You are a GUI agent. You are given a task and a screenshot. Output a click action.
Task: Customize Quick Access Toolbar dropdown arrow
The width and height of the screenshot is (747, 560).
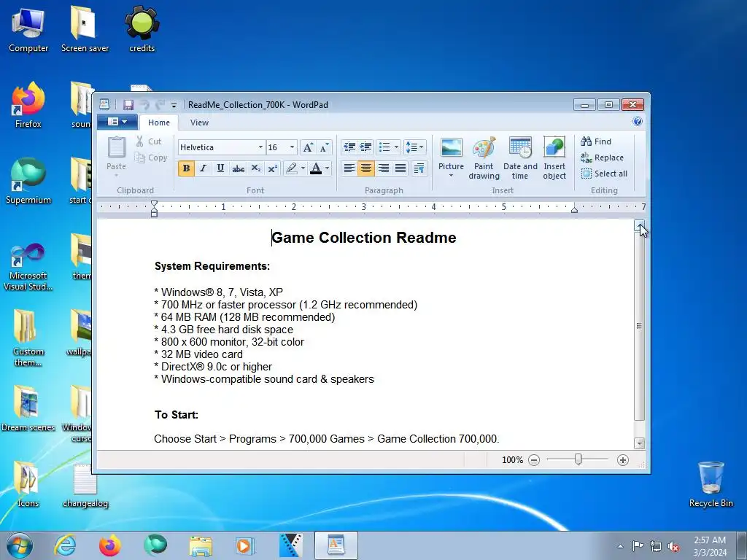(x=174, y=105)
